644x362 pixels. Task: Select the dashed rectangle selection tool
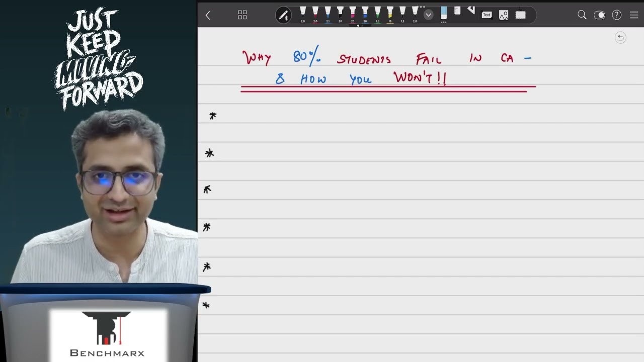click(x=521, y=15)
